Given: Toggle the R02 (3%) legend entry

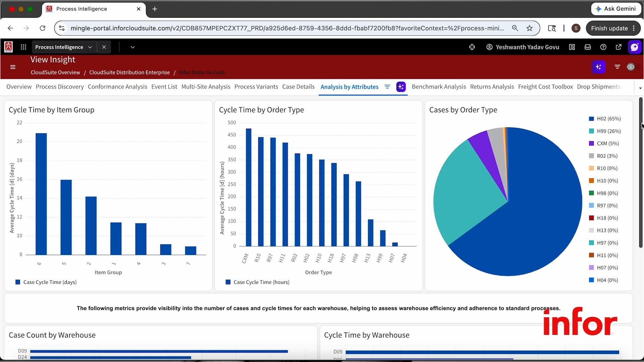Looking at the screenshot, I should [603, 156].
